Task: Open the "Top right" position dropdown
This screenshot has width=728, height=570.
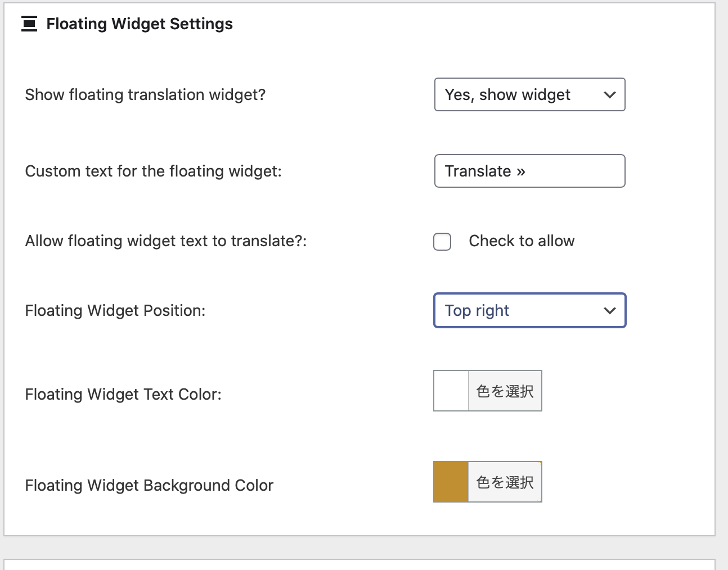Action: point(518,310)
